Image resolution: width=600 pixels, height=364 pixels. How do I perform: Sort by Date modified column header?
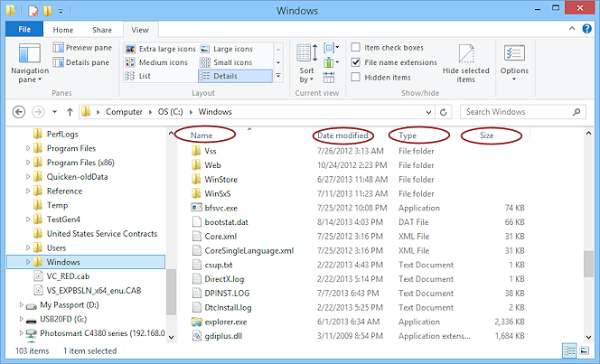[x=342, y=135]
